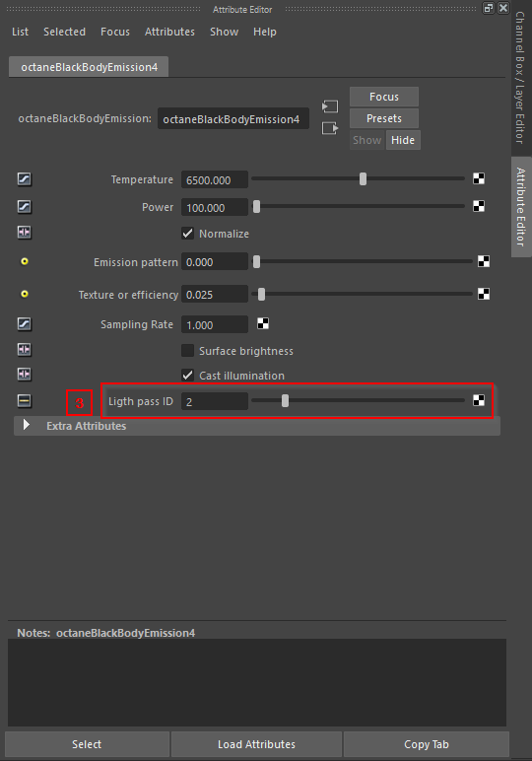Screen dimensions: 532x761
Task: Select the octaneBlackBodyEmission4 tab
Action: tap(89, 67)
